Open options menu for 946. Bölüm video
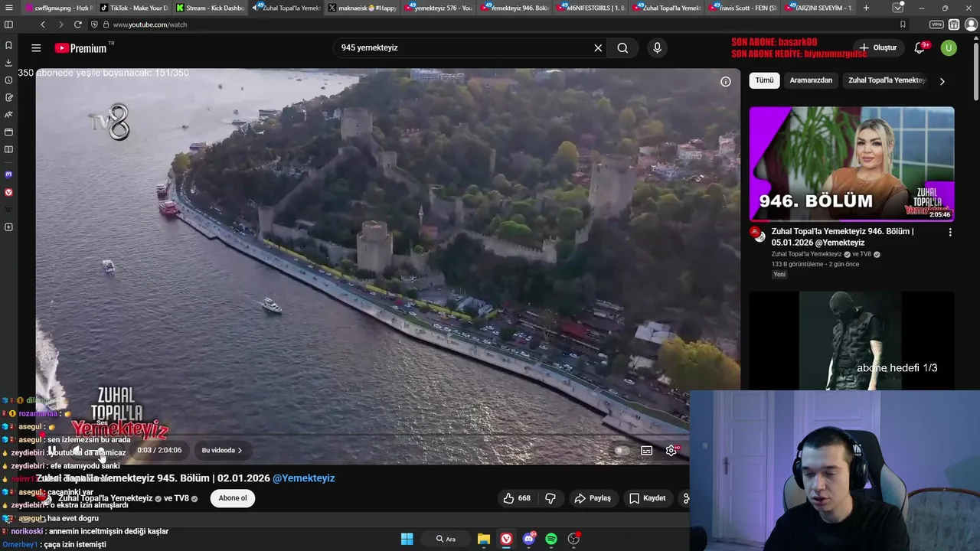This screenshot has width=980, height=551. pos(950,232)
